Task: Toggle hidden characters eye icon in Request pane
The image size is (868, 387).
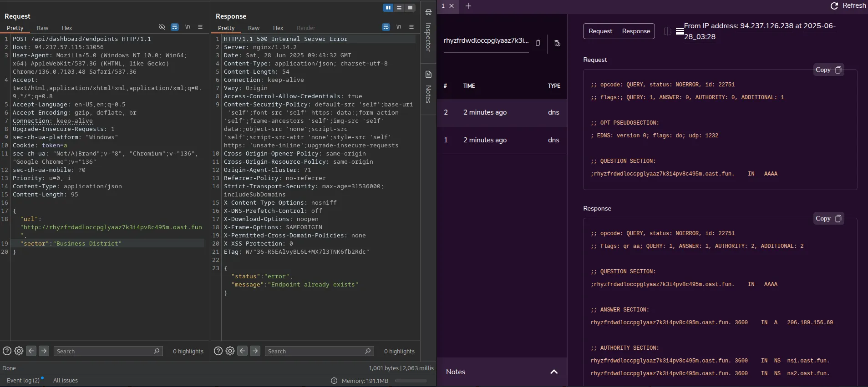Action: point(162,27)
